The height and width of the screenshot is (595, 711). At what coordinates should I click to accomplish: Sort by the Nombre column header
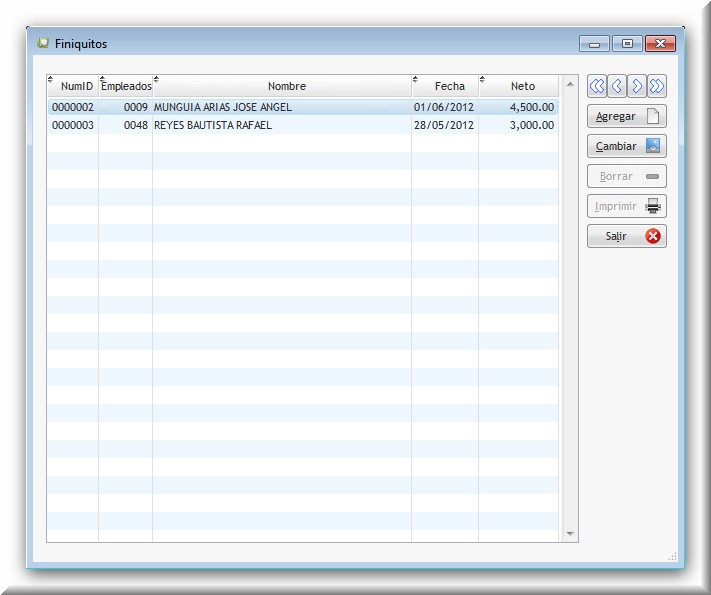click(282, 86)
